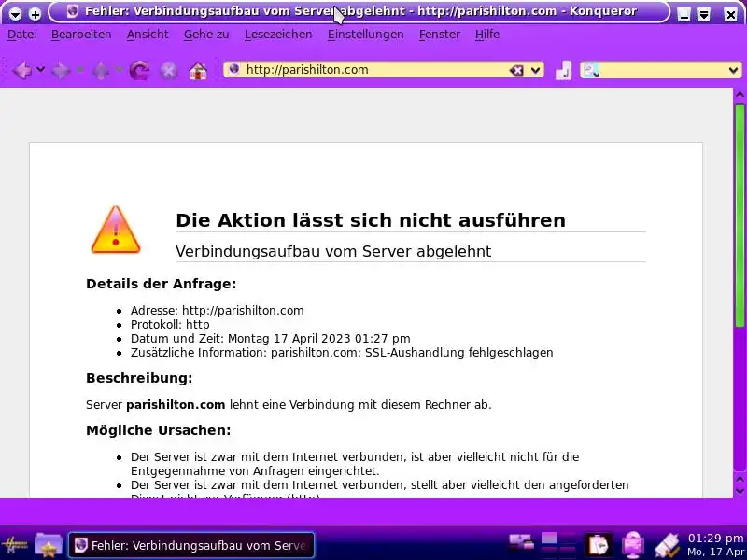
Task: Go back with the Back arrow button
Action: (21, 71)
